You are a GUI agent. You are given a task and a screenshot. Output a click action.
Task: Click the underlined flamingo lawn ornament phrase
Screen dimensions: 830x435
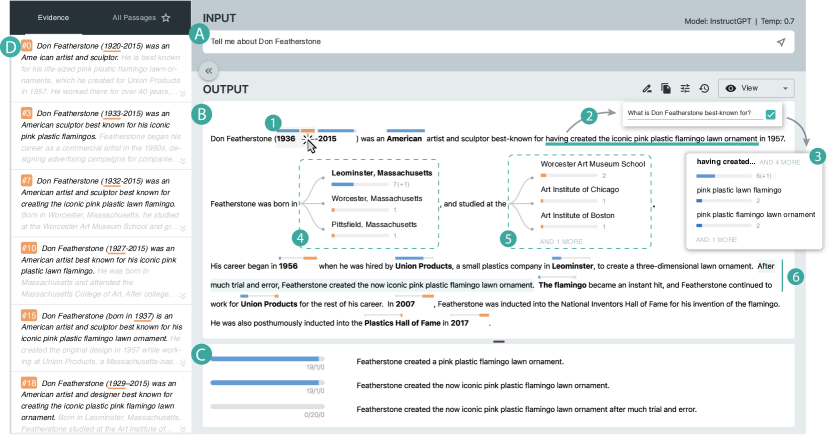point(652,139)
